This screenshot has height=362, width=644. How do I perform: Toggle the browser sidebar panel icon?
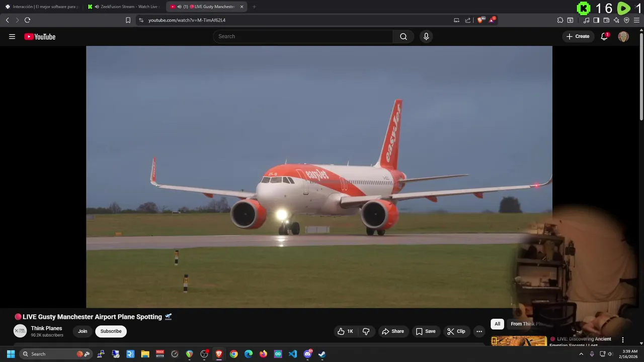click(596, 20)
